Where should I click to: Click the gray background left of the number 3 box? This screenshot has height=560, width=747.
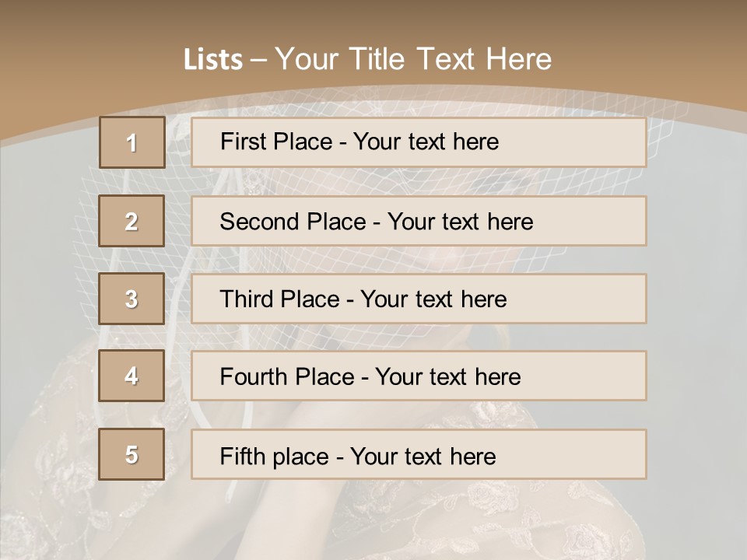[47, 299]
